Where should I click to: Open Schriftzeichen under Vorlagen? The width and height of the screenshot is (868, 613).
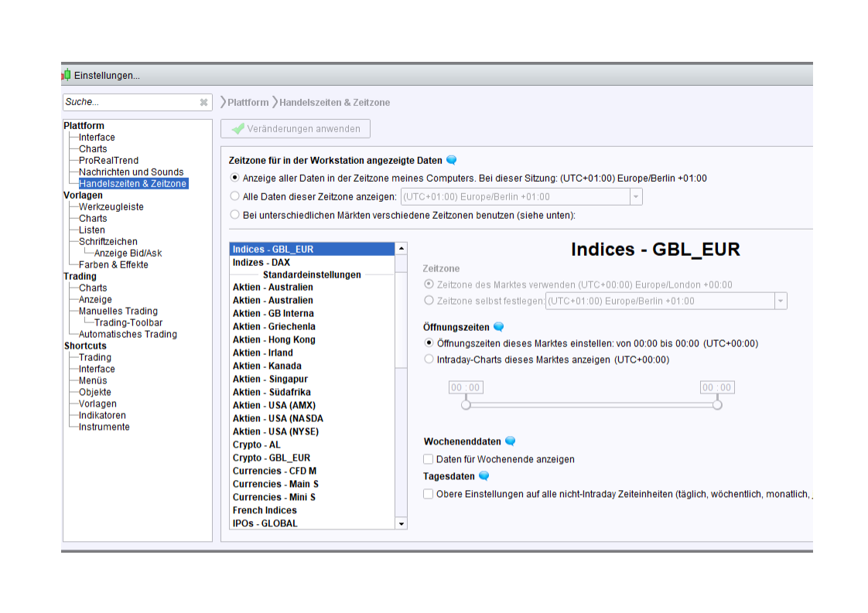(x=108, y=242)
